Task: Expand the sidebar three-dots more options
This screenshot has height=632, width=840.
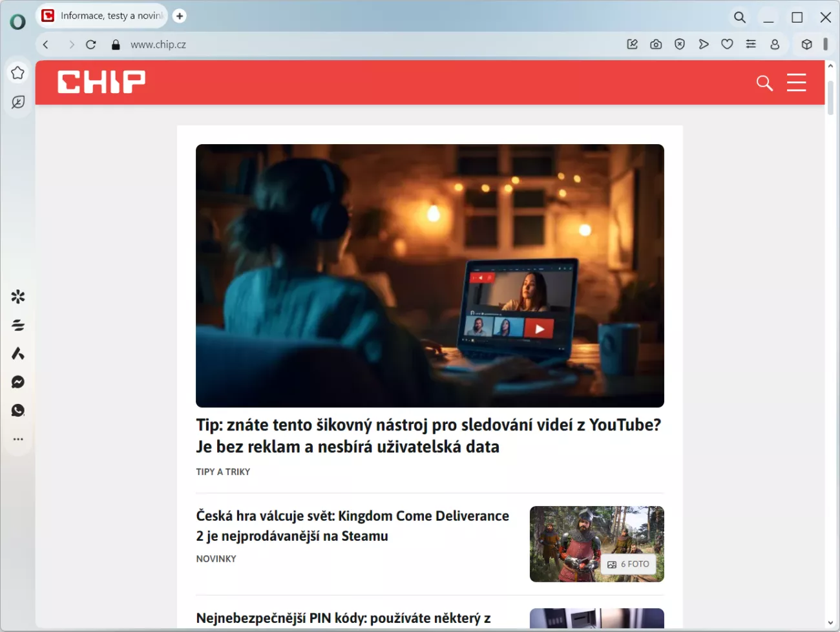Action: pos(18,439)
